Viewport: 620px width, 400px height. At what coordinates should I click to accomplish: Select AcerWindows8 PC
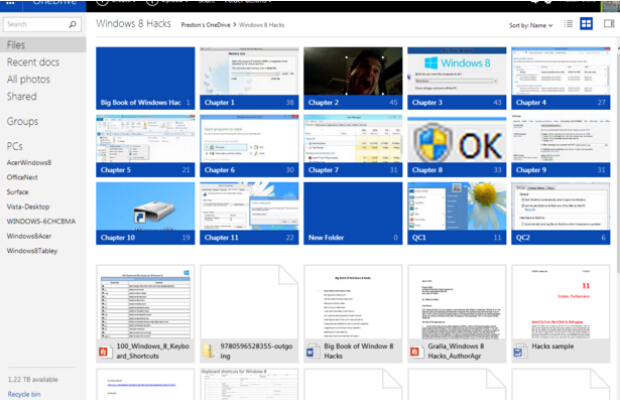[29, 162]
